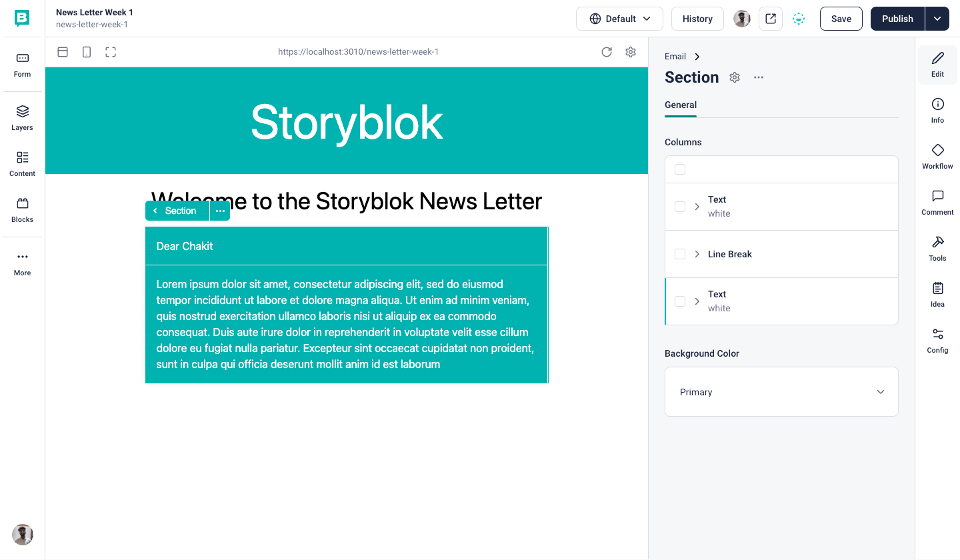The height and width of the screenshot is (560, 960).
Task: Open the Content sidebar panel
Action: (x=22, y=164)
